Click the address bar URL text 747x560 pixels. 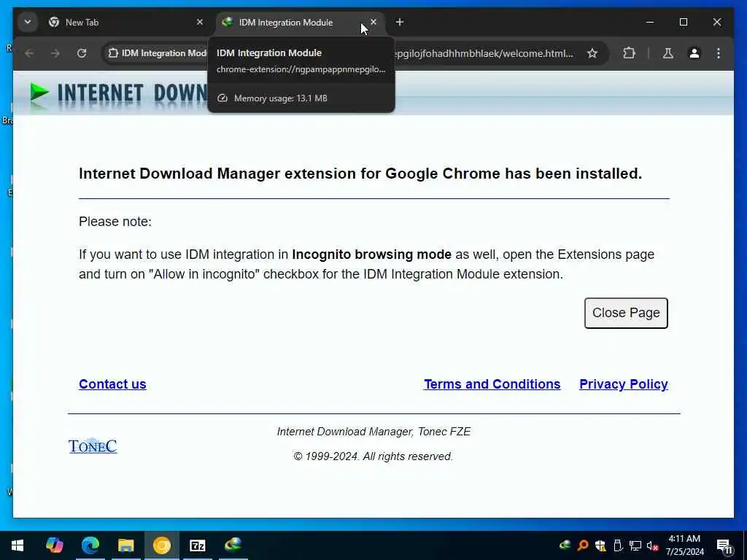484,53
